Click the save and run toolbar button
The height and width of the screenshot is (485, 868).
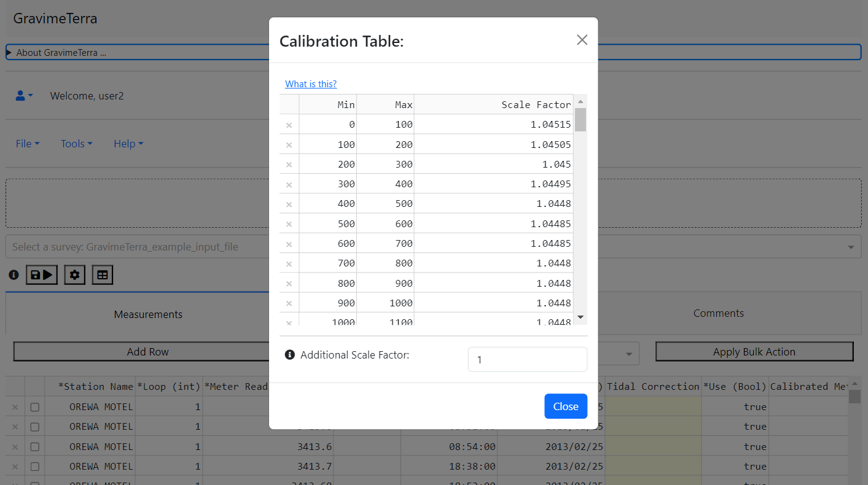tap(42, 275)
